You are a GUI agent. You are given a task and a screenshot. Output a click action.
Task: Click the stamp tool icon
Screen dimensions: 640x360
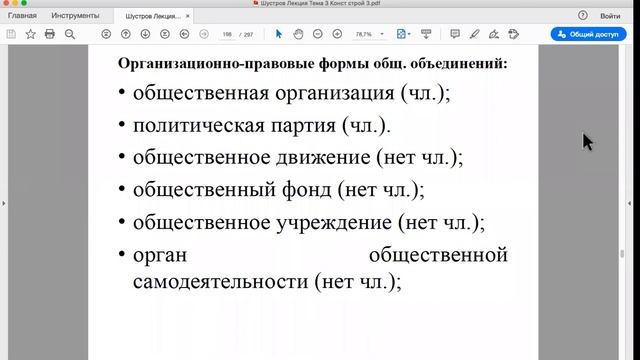coord(513,34)
